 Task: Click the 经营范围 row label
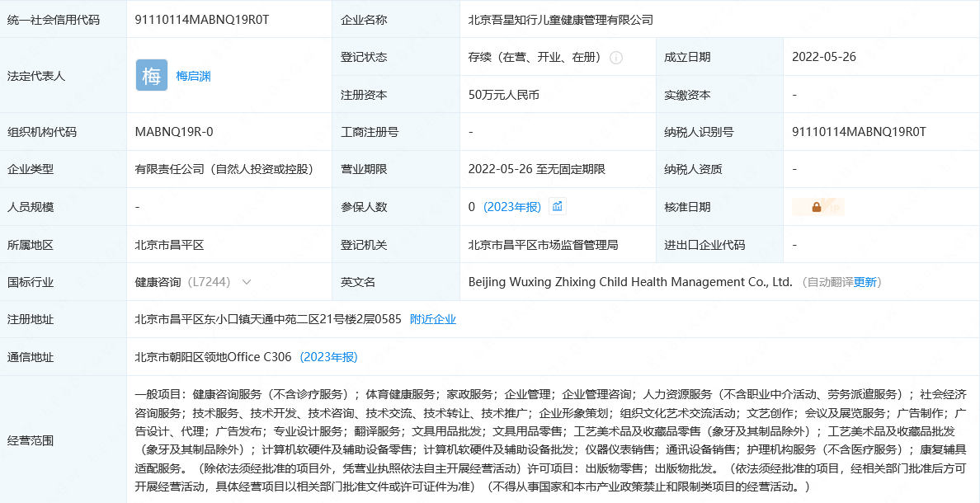[30, 440]
